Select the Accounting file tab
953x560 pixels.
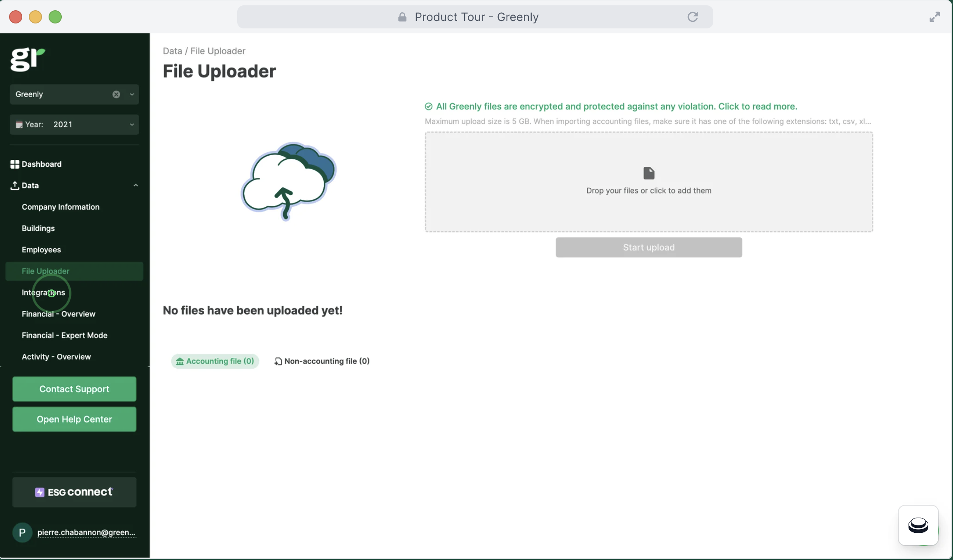point(215,361)
